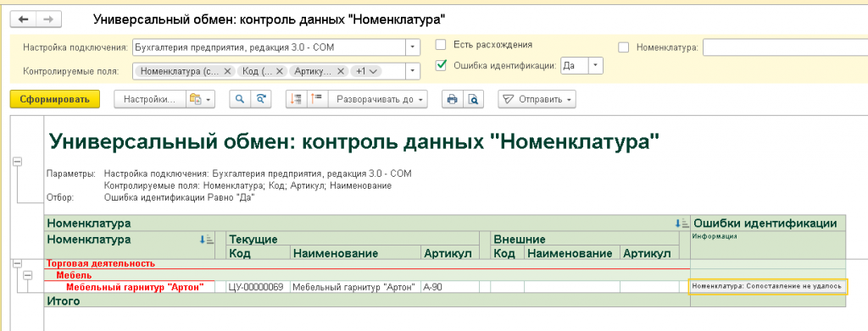Click sort icon at the right of the Номенклатура group header
The width and height of the screenshot is (868, 331).
tap(682, 223)
